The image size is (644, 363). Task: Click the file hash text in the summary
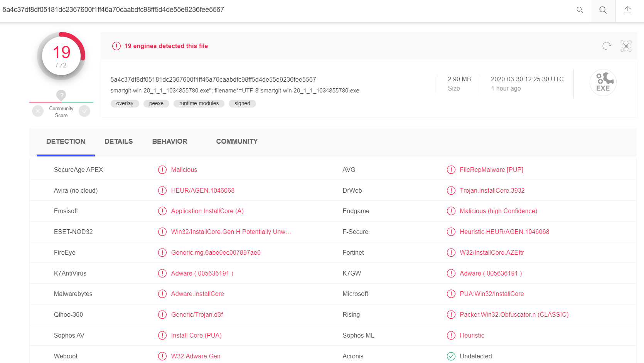tap(213, 79)
